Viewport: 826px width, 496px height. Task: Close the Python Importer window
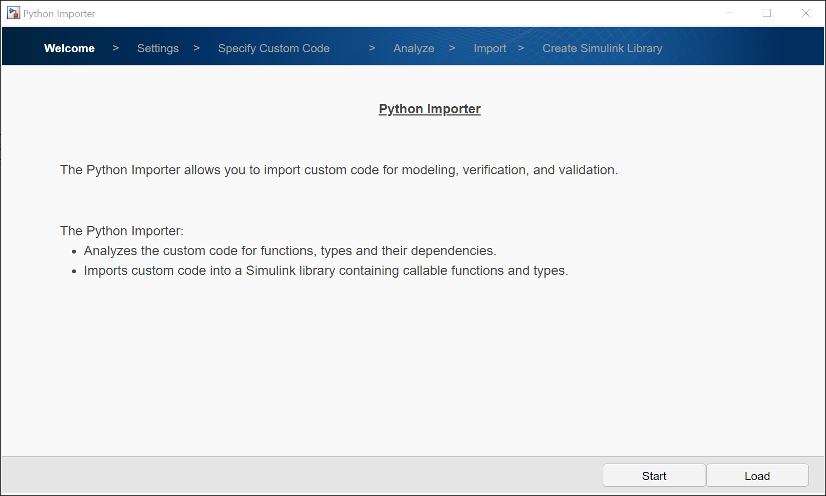[805, 13]
